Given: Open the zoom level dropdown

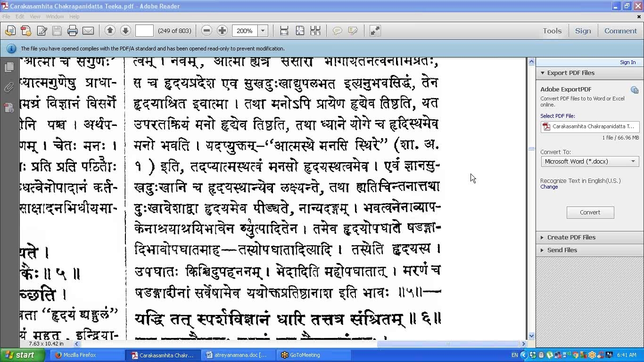Looking at the screenshot, I should point(263,31).
